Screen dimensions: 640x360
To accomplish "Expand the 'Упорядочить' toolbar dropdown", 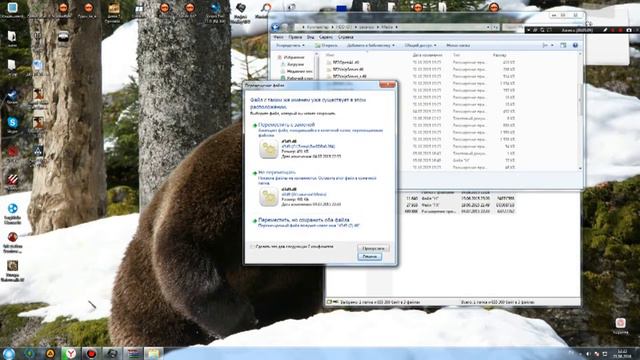I will coord(290,45).
